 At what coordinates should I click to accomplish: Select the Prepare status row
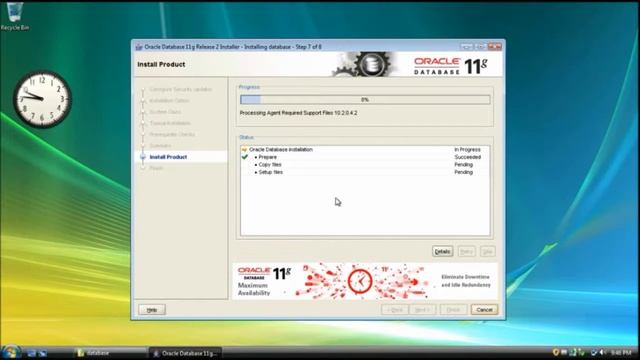pyautogui.click(x=364, y=157)
